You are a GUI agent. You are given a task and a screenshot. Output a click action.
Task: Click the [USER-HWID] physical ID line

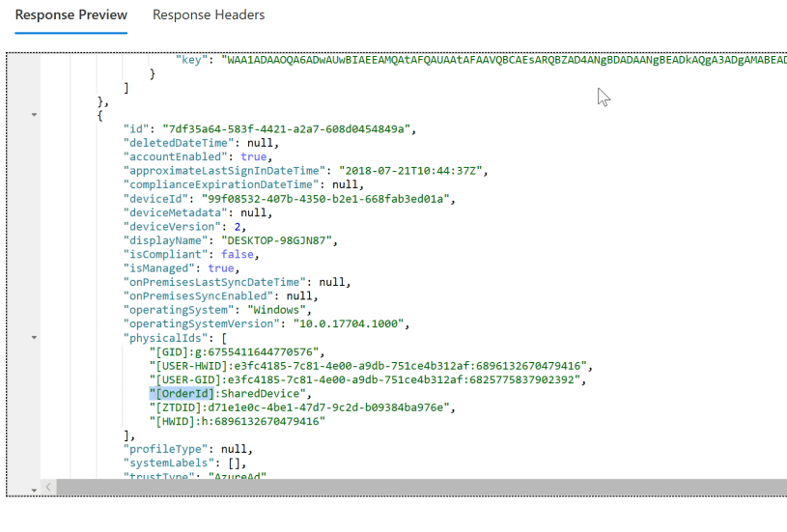pos(368,366)
